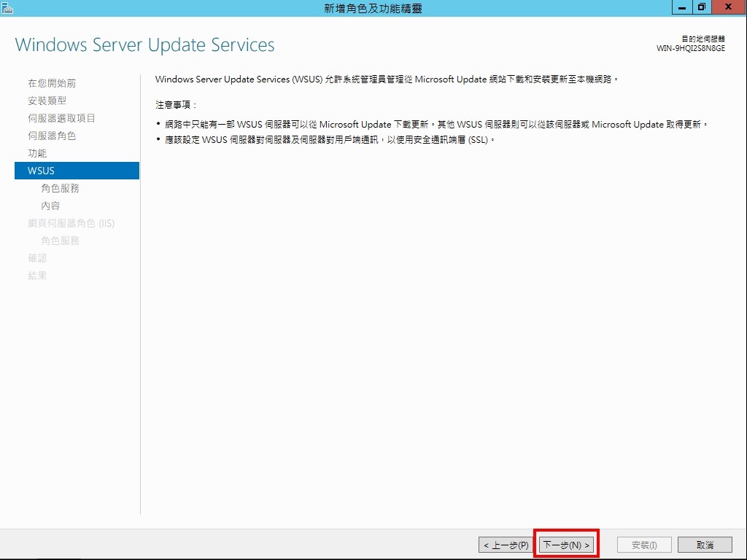Minimize the wizard window
The width and height of the screenshot is (747, 560).
point(682,7)
